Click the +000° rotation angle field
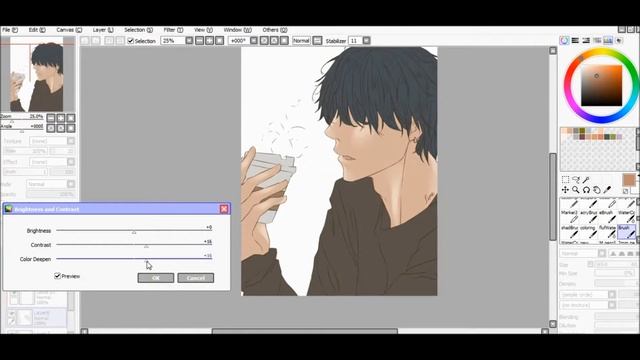Viewport: 640px width, 360px height. click(239, 40)
